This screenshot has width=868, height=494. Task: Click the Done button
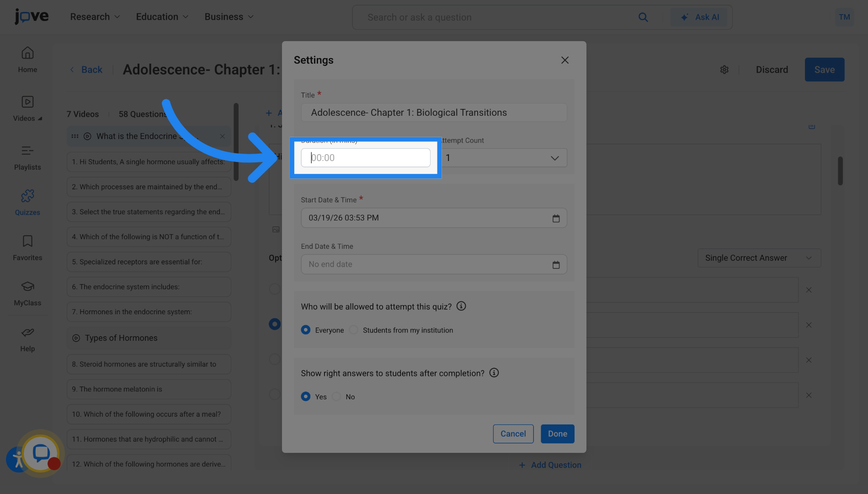[557, 434]
